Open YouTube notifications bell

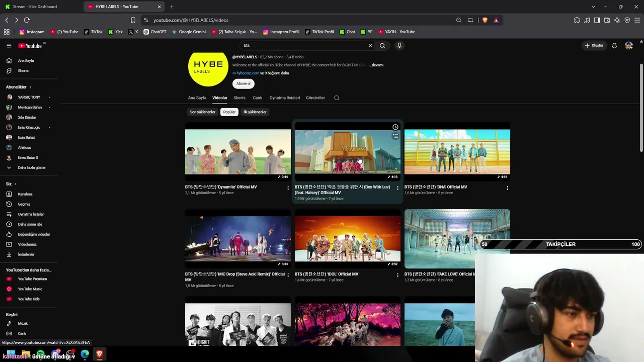tap(614, 46)
